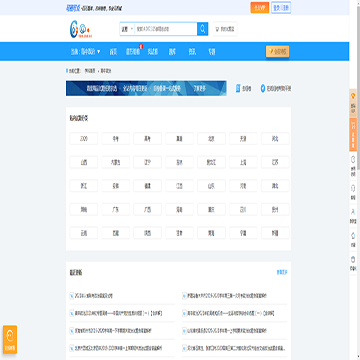
Task: Select 黑龙江 region filter
Action: tap(211, 162)
